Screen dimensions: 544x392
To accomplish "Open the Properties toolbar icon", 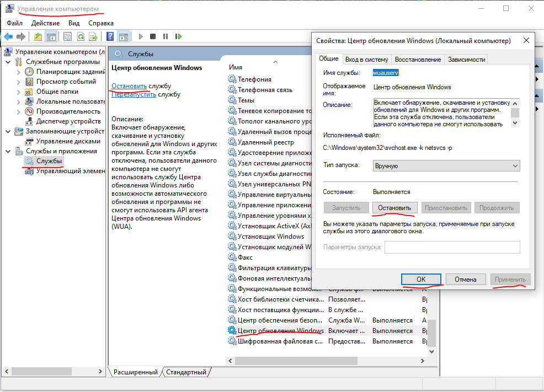I will pyautogui.click(x=68, y=36).
